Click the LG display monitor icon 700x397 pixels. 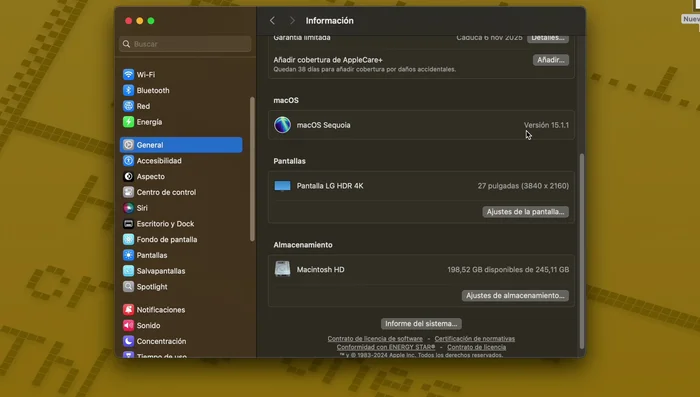(282, 186)
